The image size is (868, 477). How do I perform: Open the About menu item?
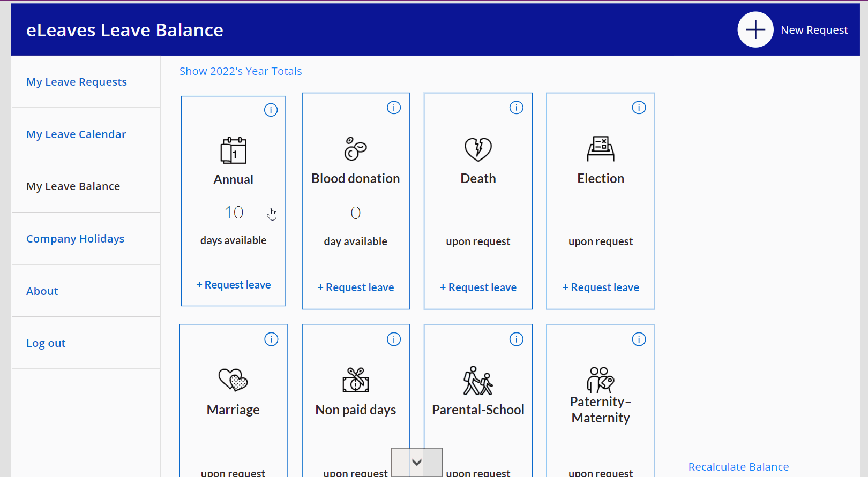click(x=42, y=291)
